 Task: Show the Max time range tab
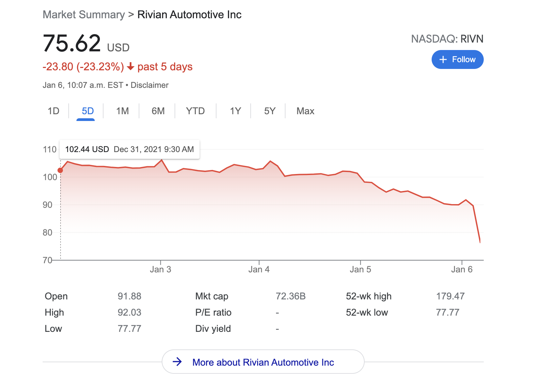tap(305, 111)
